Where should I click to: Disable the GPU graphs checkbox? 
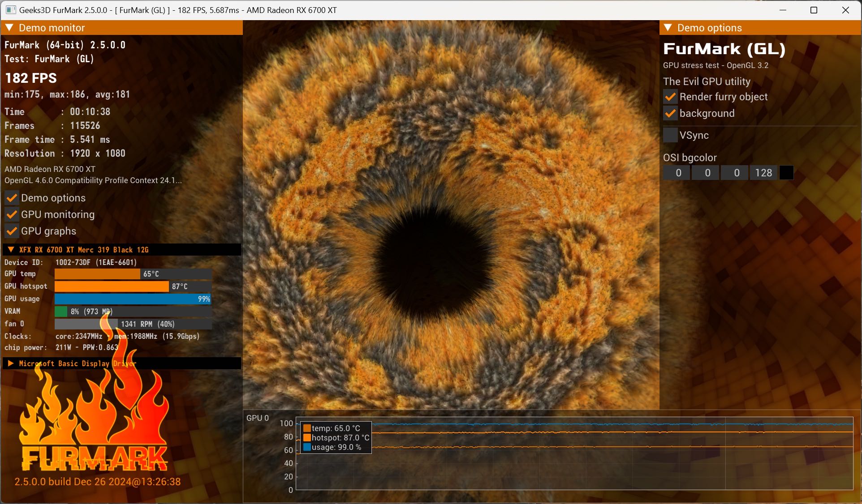(12, 231)
